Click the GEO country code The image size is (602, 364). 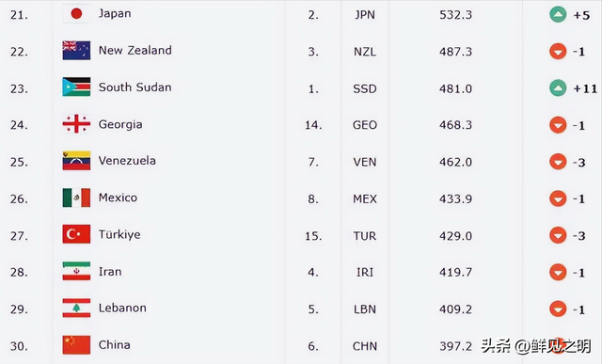click(x=365, y=125)
